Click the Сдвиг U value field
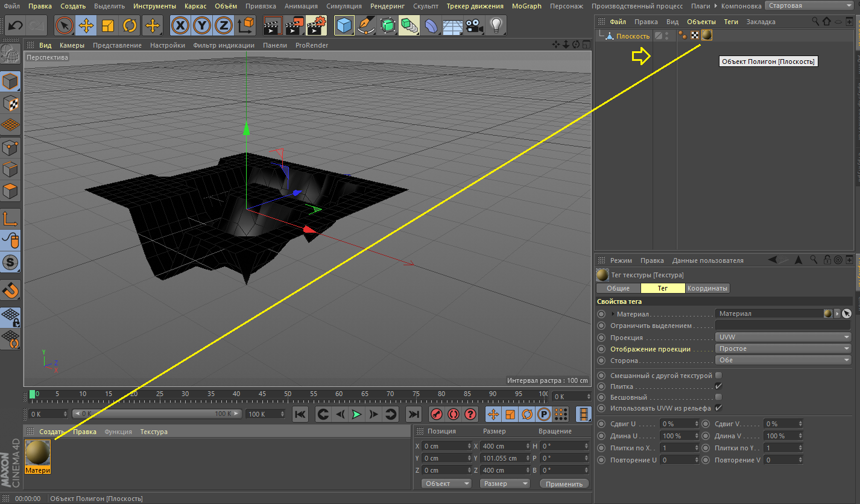860x504 pixels. (x=680, y=424)
